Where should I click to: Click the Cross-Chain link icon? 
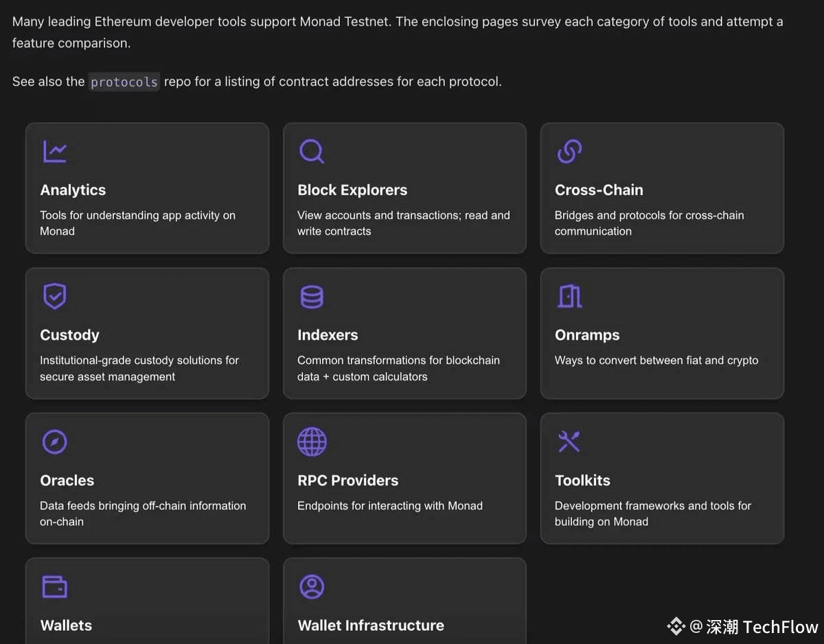(569, 151)
